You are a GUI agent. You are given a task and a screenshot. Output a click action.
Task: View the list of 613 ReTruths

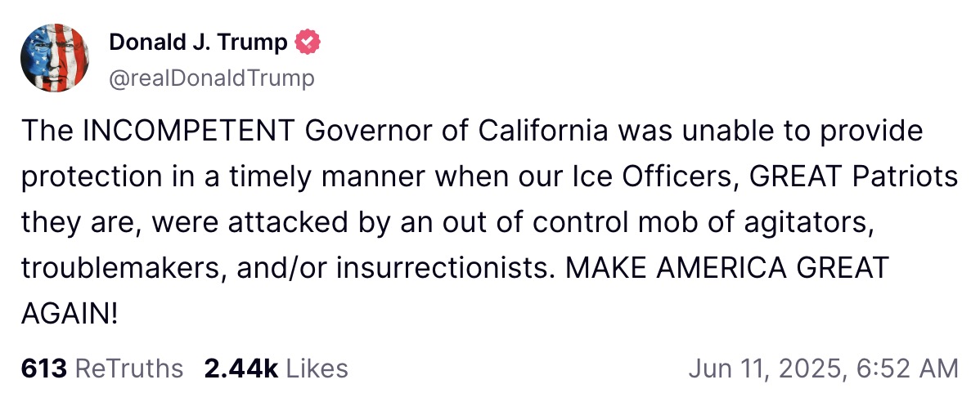click(102, 368)
